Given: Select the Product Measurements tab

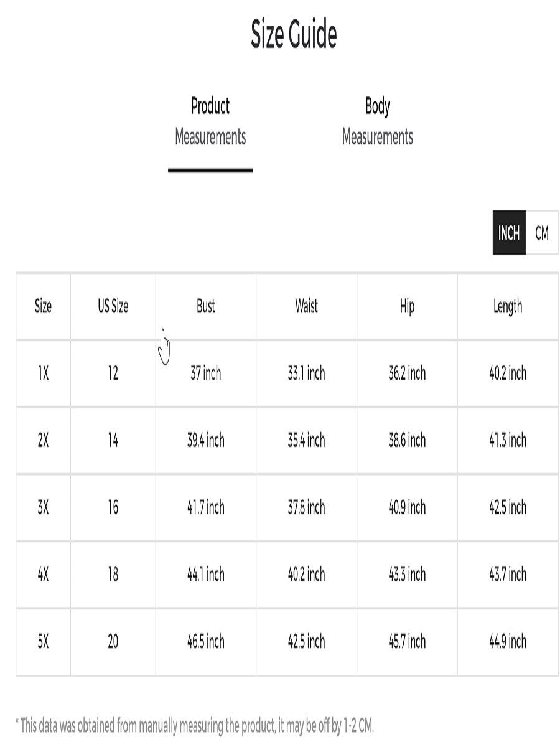Looking at the screenshot, I should 210,121.
